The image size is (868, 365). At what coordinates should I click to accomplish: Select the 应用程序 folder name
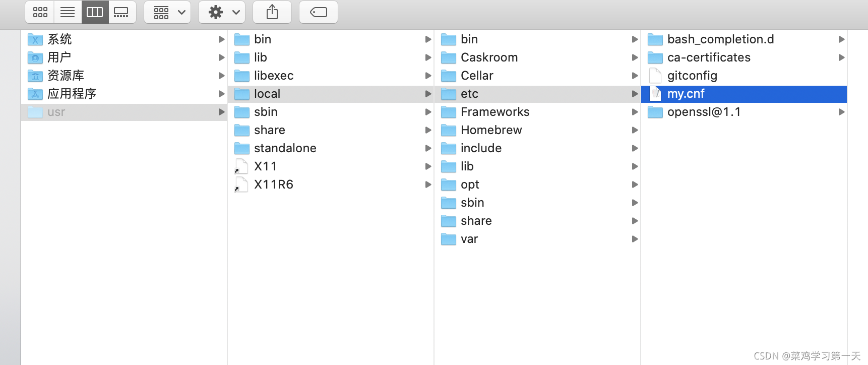(x=72, y=94)
